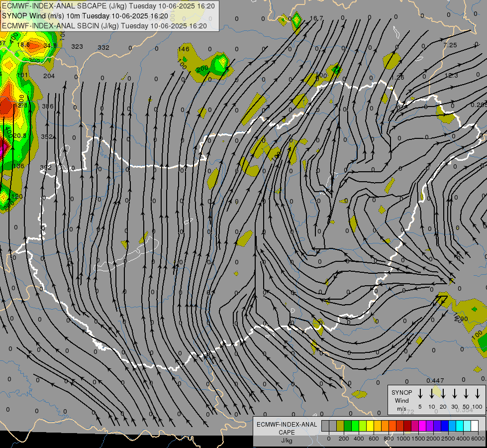Click the J/kg unit label in legend
The width and height of the screenshot is (487, 448).
(x=287, y=441)
